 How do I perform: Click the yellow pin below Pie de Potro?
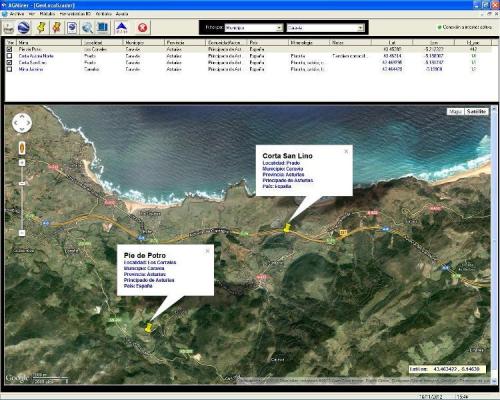[x=149, y=327]
